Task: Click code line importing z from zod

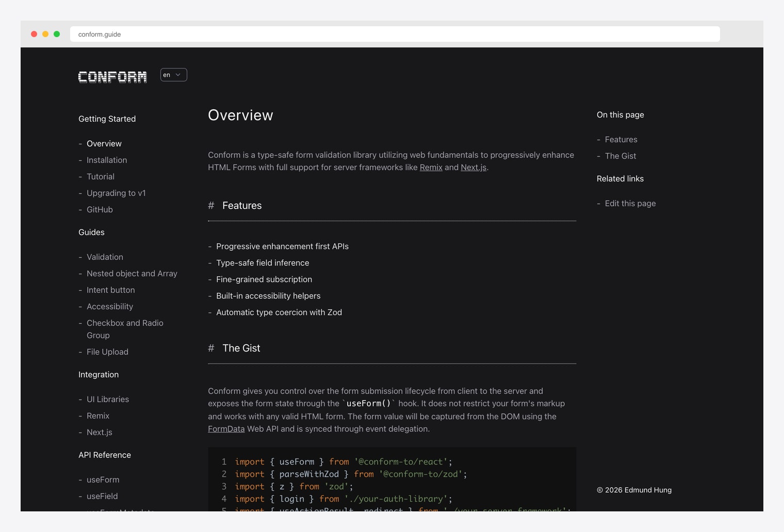Action: [294, 486]
